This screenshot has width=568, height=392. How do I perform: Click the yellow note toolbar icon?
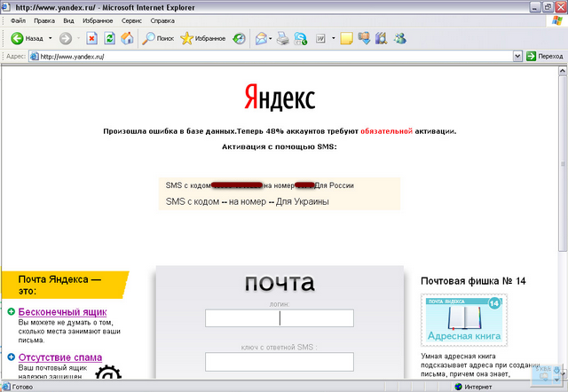(x=347, y=38)
